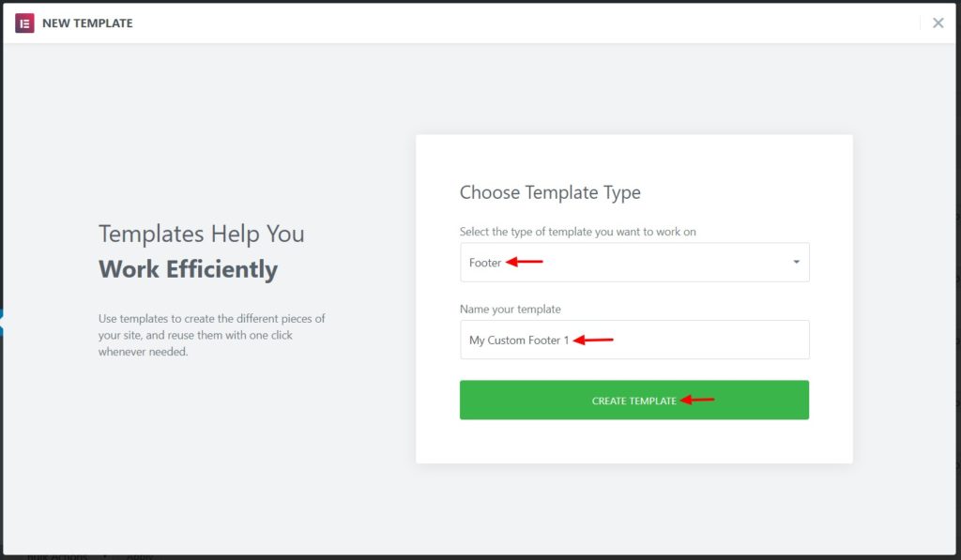Viewport: 961px width, 560px height.
Task: Click the 'Name your template' label
Action: pos(511,309)
